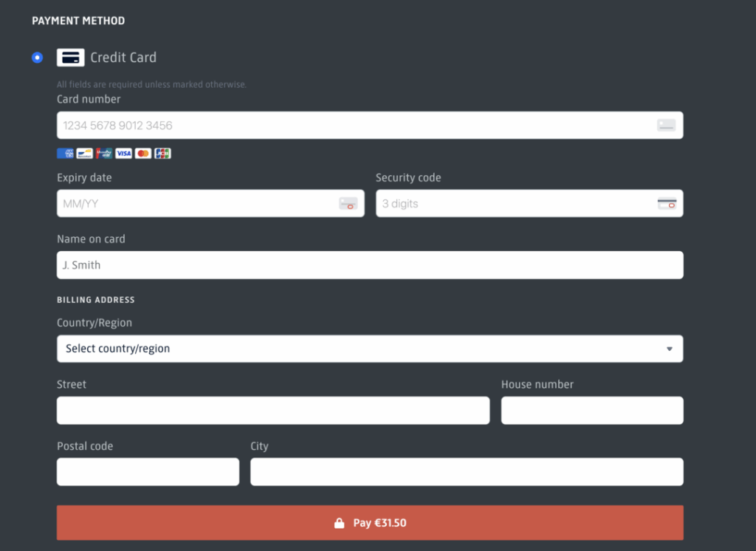Click the Mastercard logo

point(143,154)
